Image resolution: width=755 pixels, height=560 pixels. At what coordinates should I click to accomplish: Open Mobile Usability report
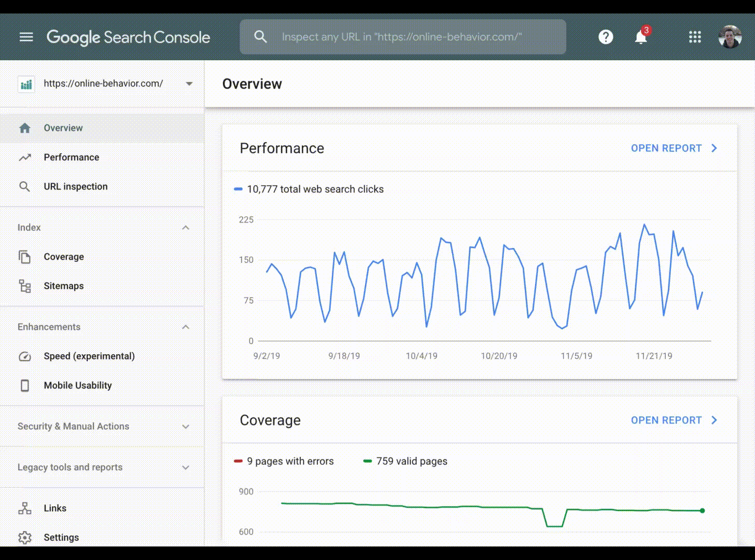click(78, 385)
